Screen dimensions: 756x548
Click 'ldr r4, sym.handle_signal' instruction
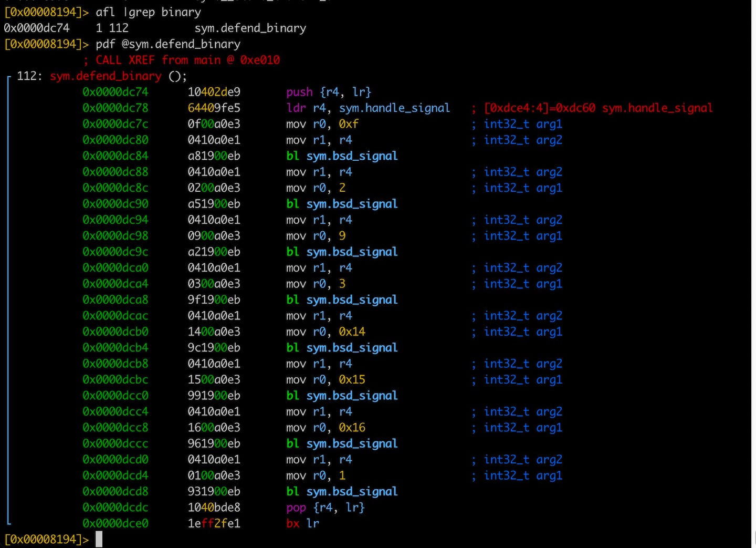pyautogui.click(x=368, y=108)
